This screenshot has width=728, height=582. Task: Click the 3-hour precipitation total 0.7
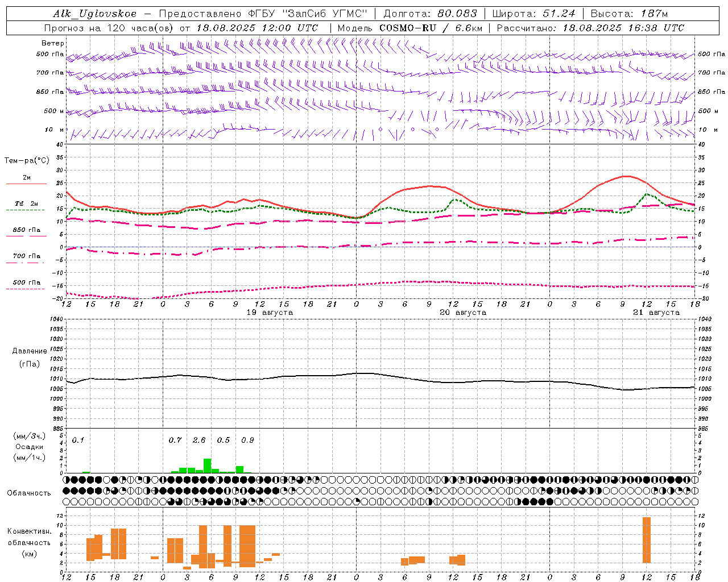coord(175,440)
